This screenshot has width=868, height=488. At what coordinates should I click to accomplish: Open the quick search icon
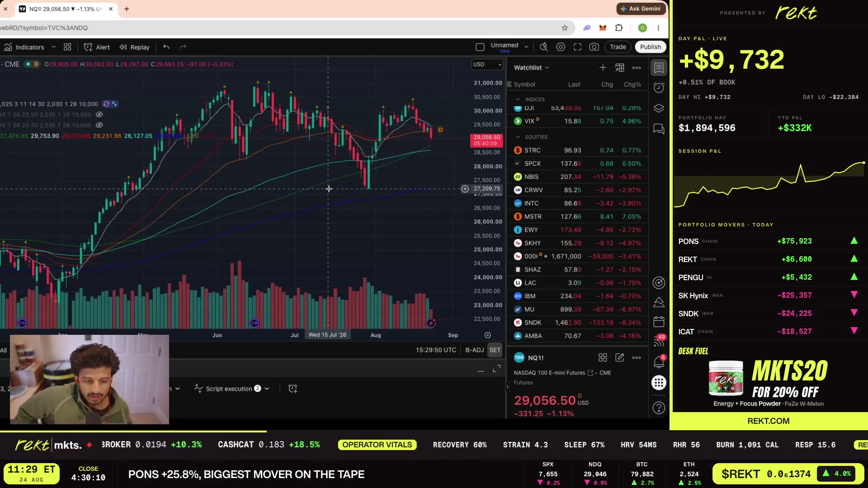pos(544,47)
